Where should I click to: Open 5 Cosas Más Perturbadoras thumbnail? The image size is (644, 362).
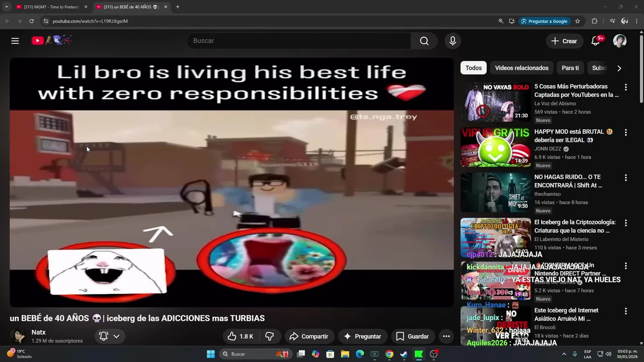pyautogui.click(x=496, y=102)
